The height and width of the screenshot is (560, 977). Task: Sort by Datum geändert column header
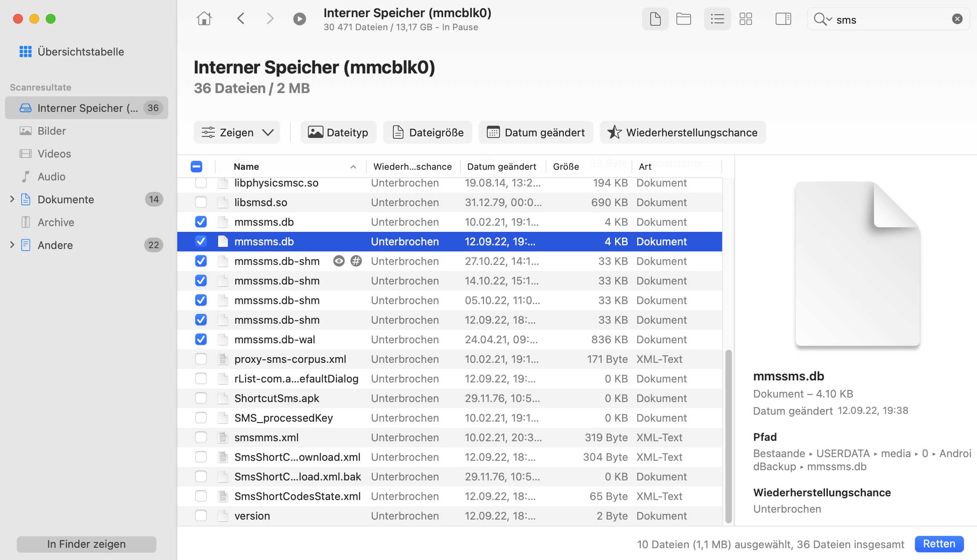(x=502, y=167)
